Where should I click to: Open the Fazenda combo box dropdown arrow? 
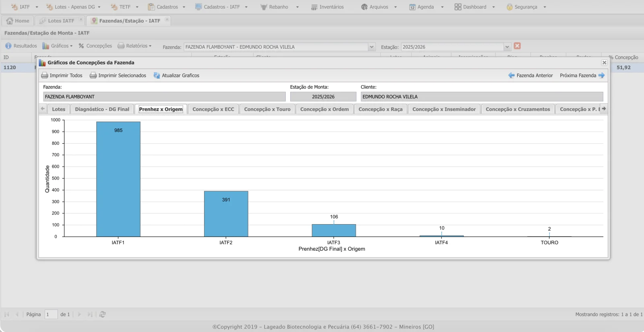(372, 47)
